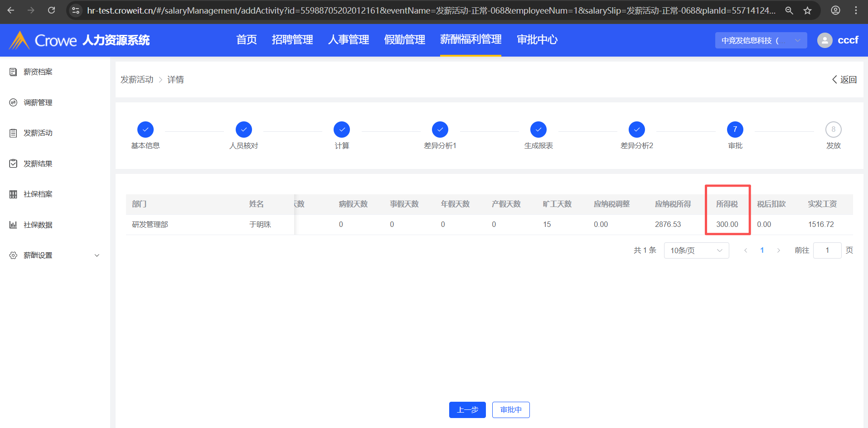Click the 返回 back link
Screen dimensions: 868x428
844,80
